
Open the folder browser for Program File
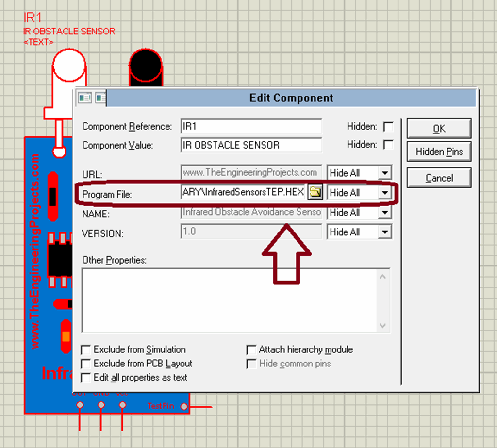click(315, 192)
